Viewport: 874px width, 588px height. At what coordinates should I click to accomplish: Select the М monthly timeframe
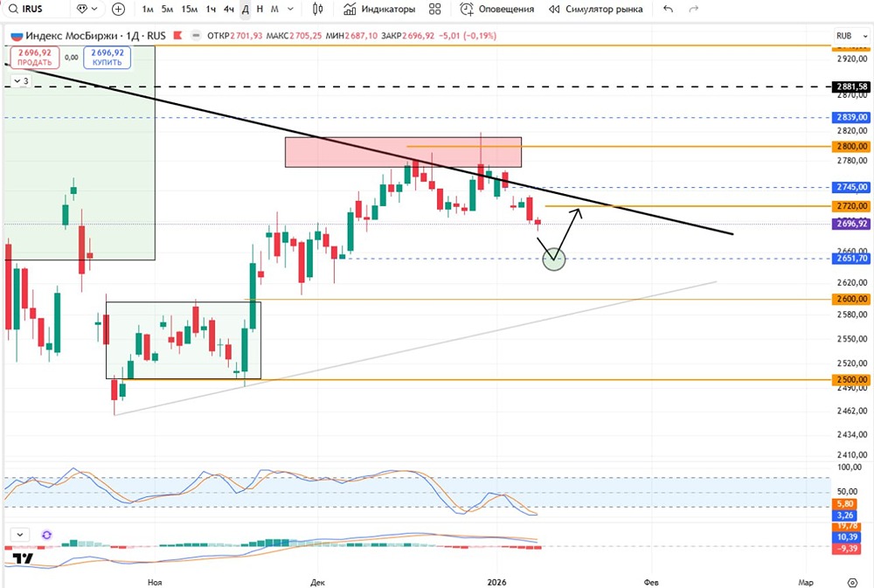coord(274,9)
